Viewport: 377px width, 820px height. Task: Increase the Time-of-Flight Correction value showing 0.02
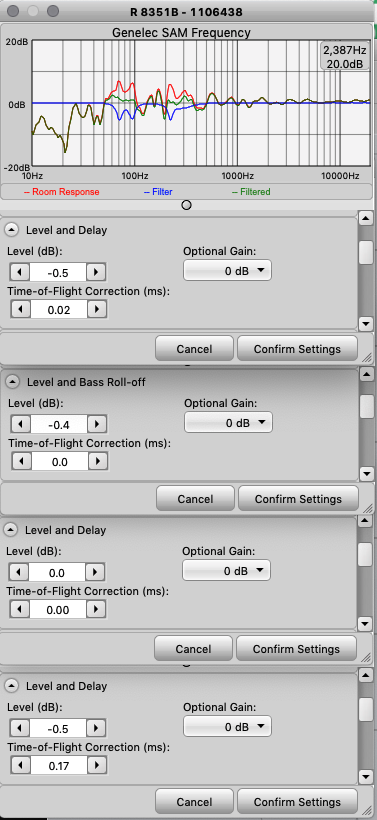(x=97, y=310)
